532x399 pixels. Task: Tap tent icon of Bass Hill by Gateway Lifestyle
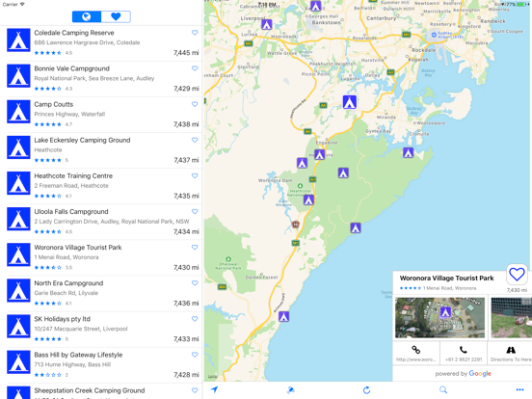coord(18,362)
